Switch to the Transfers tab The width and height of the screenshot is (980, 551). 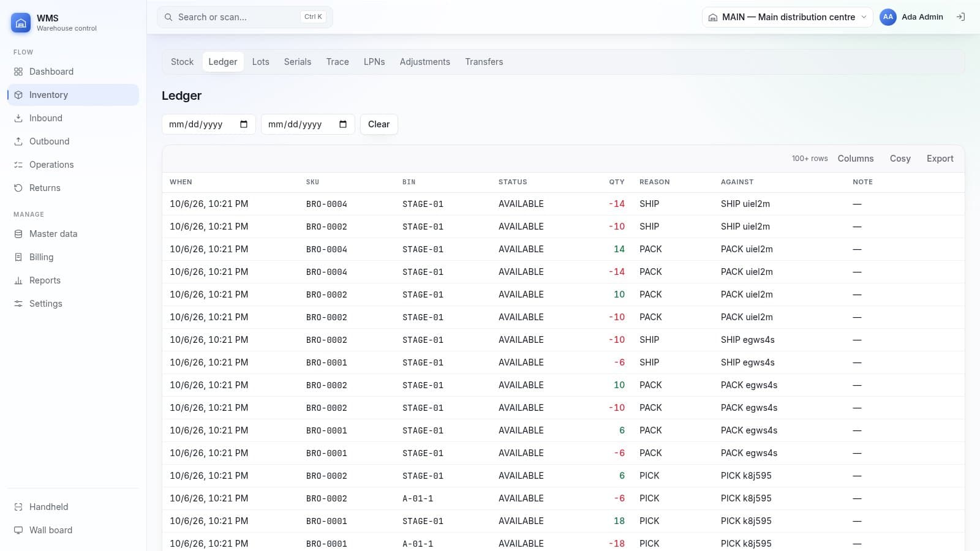pyautogui.click(x=484, y=62)
